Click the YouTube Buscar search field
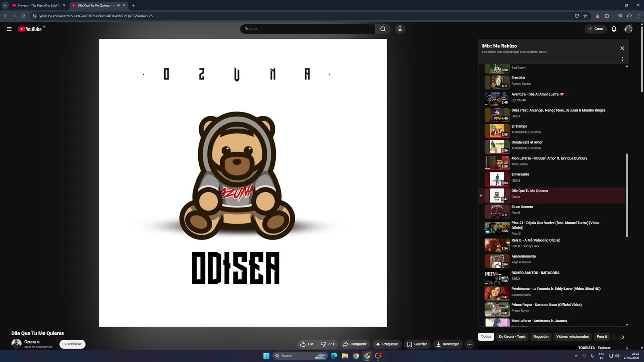Viewport: 644px width, 362px height. (307, 29)
